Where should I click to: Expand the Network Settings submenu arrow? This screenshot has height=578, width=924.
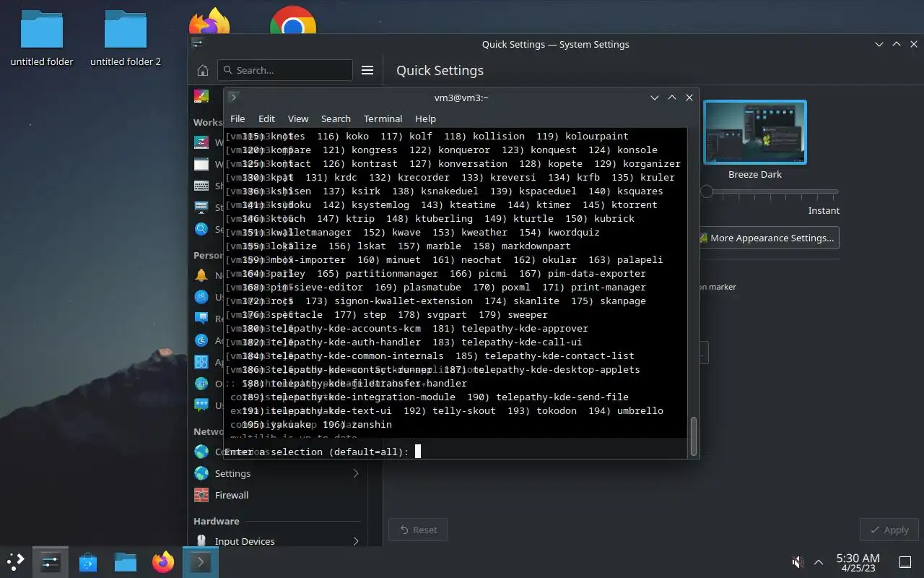(x=356, y=473)
